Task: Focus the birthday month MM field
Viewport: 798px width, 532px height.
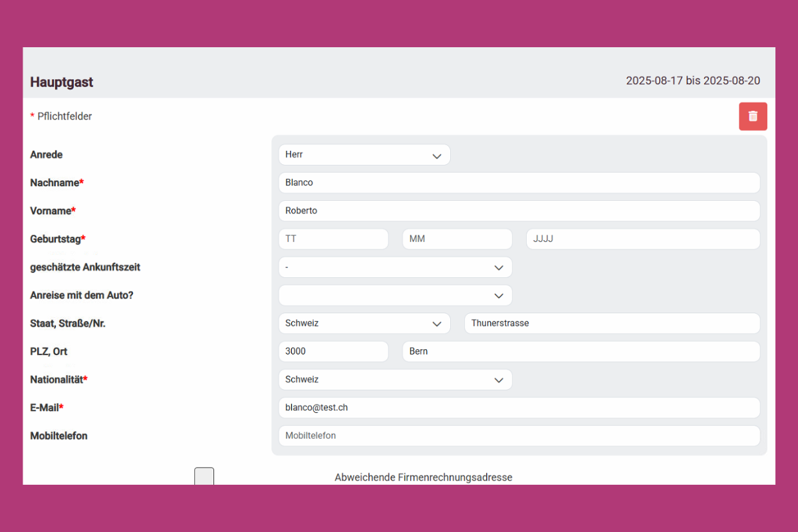Action: 457,239
